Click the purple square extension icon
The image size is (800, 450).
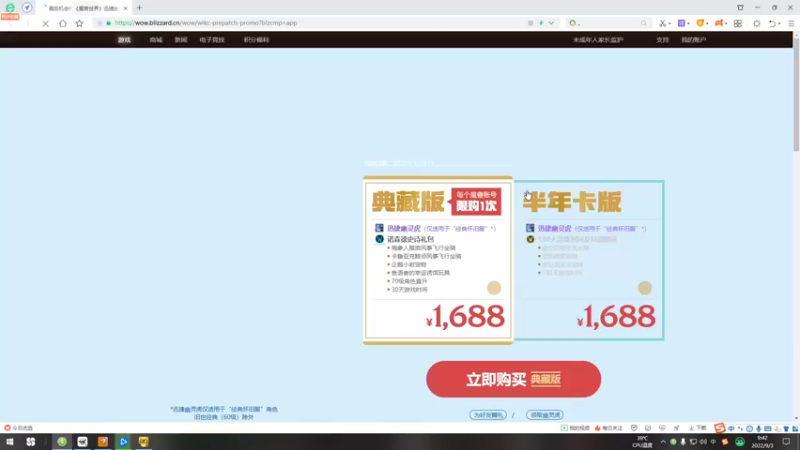coord(681,23)
